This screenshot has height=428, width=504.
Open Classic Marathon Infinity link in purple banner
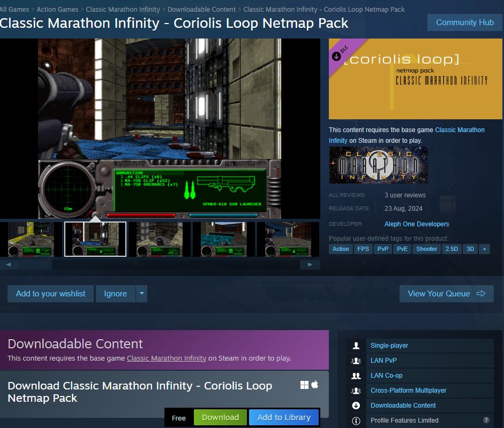[x=166, y=358]
